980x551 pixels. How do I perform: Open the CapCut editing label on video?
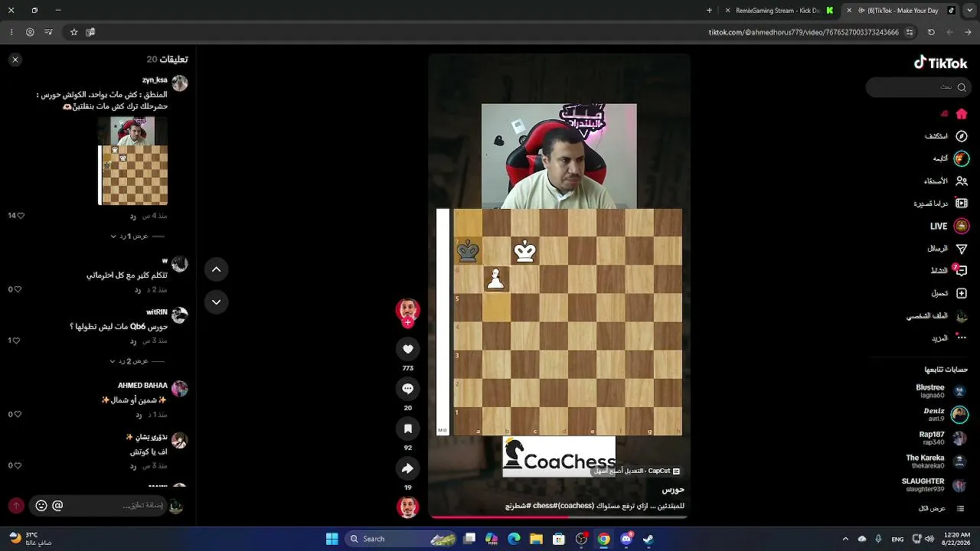[637, 471]
